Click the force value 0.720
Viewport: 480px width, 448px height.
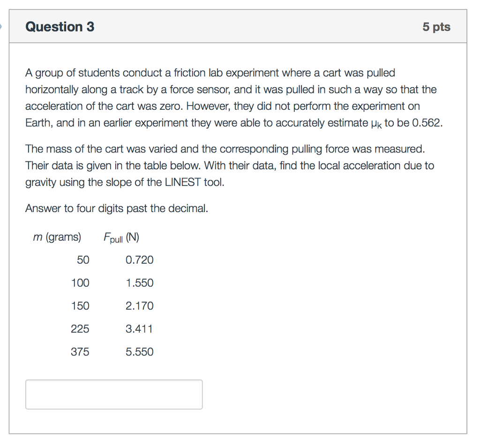[x=139, y=260]
